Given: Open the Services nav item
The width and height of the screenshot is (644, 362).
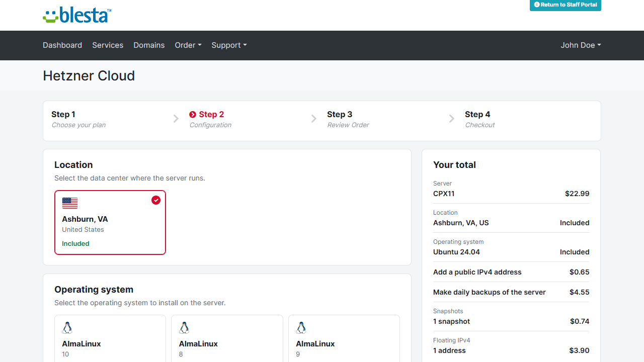Looking at the screenshot, I should click(x=108, y=45).
